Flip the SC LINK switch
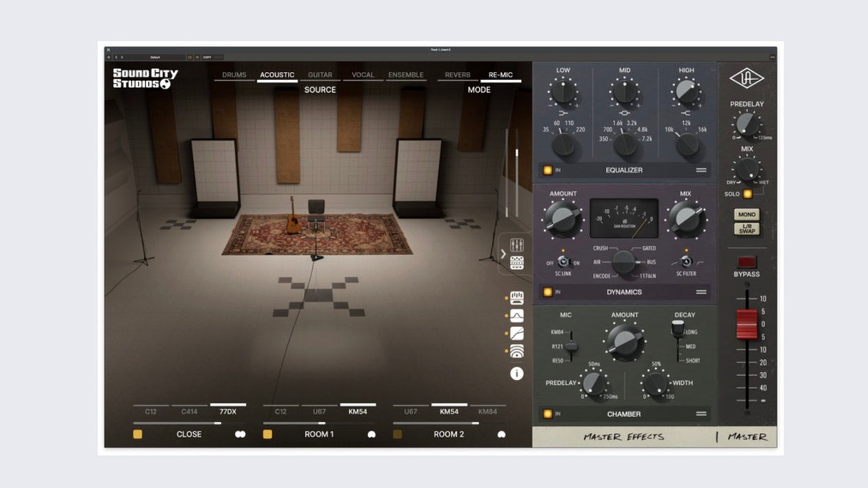868x488 pixels. pyautogui.click(x=563, y=262)
